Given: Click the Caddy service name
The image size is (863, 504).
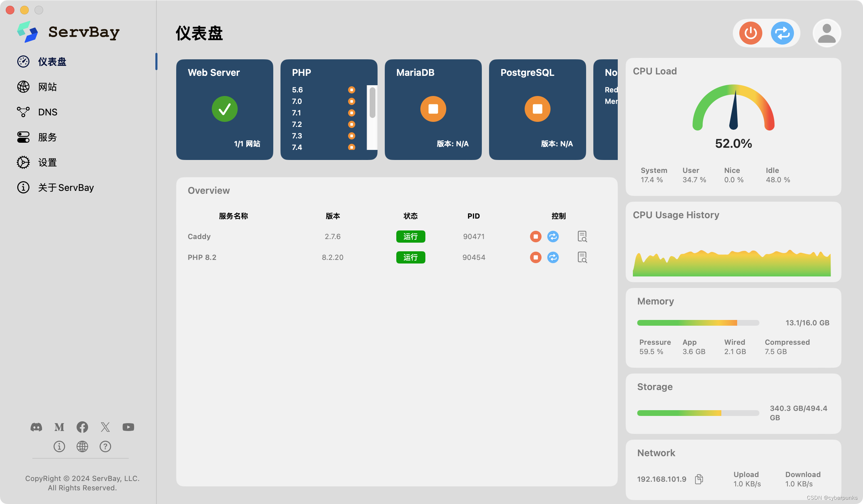Looking at the screenshot, I should (199, 237).
